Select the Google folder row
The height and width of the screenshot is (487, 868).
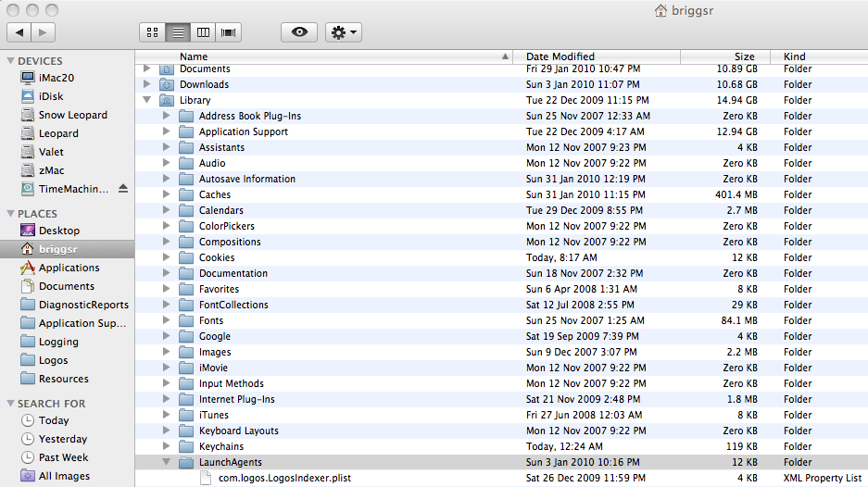tap(501, 336)
